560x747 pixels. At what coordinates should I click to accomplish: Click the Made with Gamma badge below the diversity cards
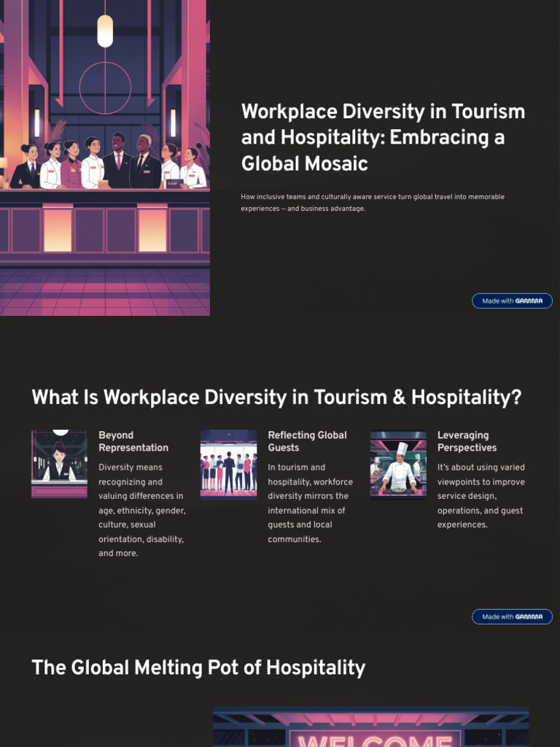512,616
